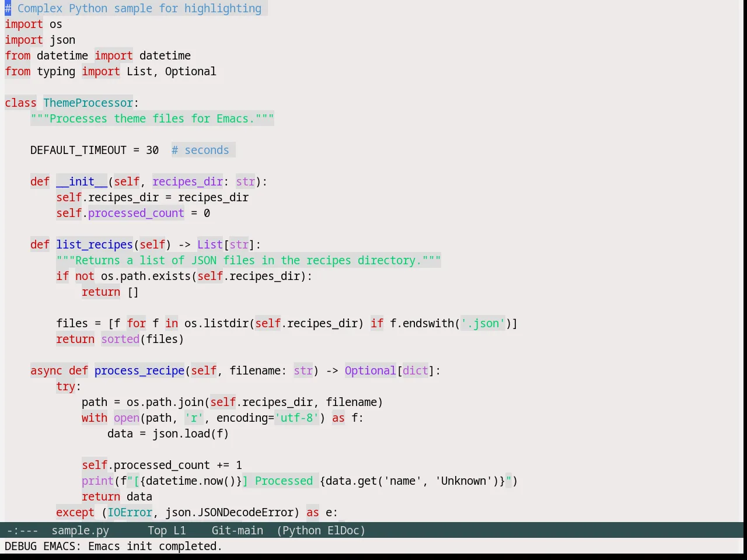
Task: Click the 'async' keyword
Action: 46,370
